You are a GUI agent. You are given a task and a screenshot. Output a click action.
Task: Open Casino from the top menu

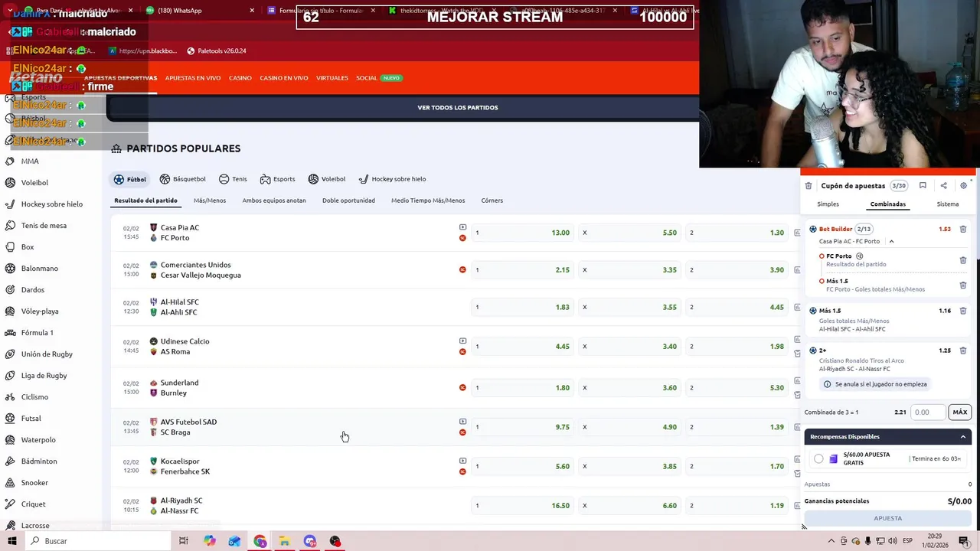pyautogui.click(x=240, y=78)
